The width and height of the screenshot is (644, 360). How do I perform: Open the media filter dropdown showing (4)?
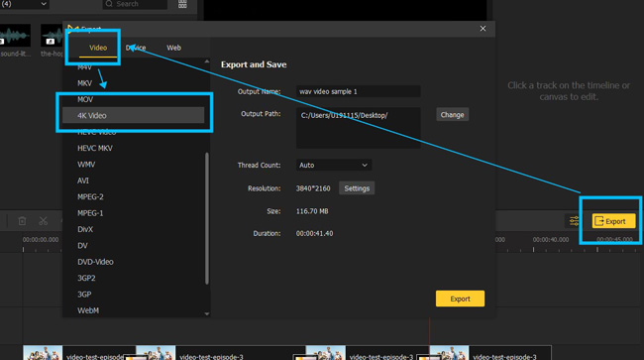tap(25, 4)
